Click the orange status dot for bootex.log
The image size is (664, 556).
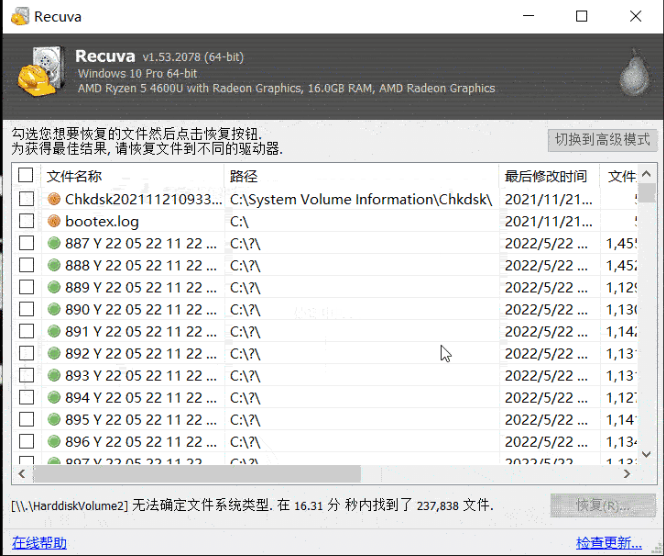coord(54,221)
